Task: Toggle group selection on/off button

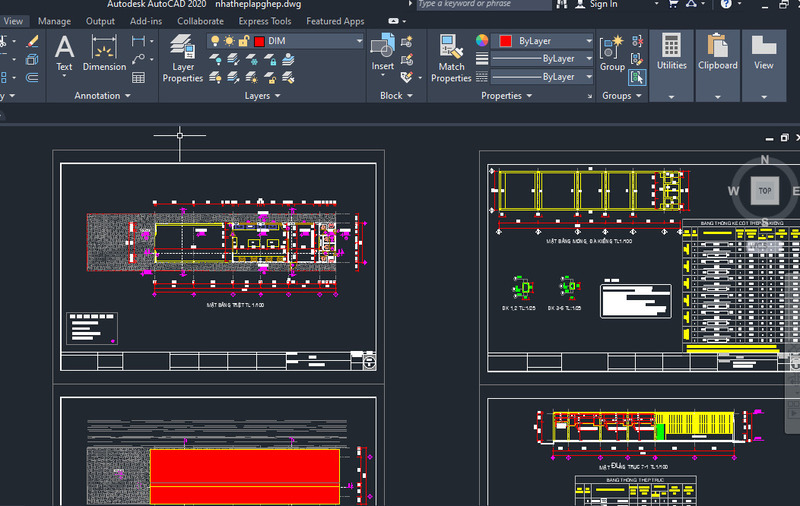Action: (637, 77)
